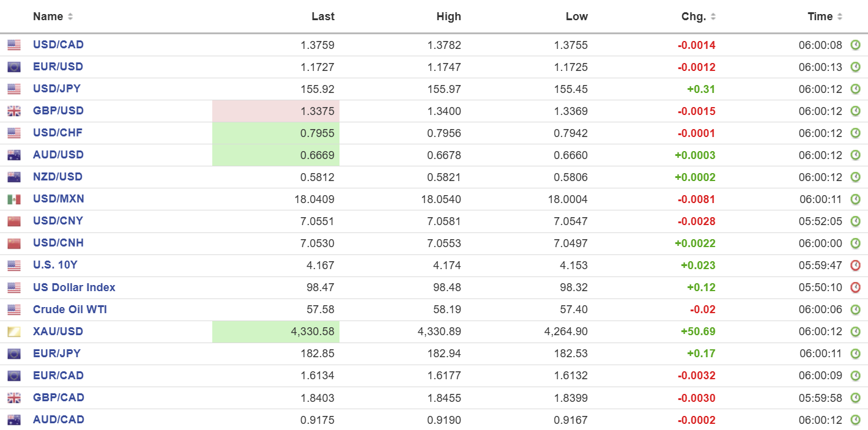
Task: Open the GBP/CAD pair page
Action: tap(58, 398)
